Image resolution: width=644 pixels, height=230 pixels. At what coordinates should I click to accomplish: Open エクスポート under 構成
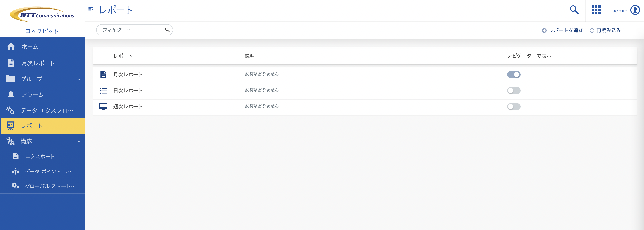pos(43,156)
